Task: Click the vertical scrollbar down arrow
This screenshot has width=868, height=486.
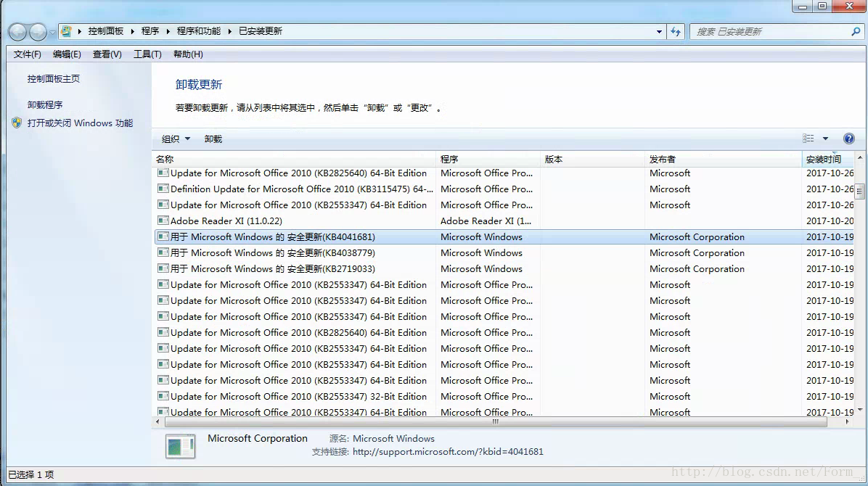Action: (x=860, y=410)
